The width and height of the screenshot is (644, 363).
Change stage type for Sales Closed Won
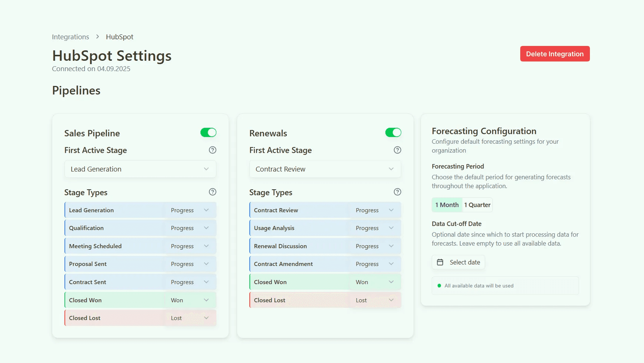click(x=190, y=300)
